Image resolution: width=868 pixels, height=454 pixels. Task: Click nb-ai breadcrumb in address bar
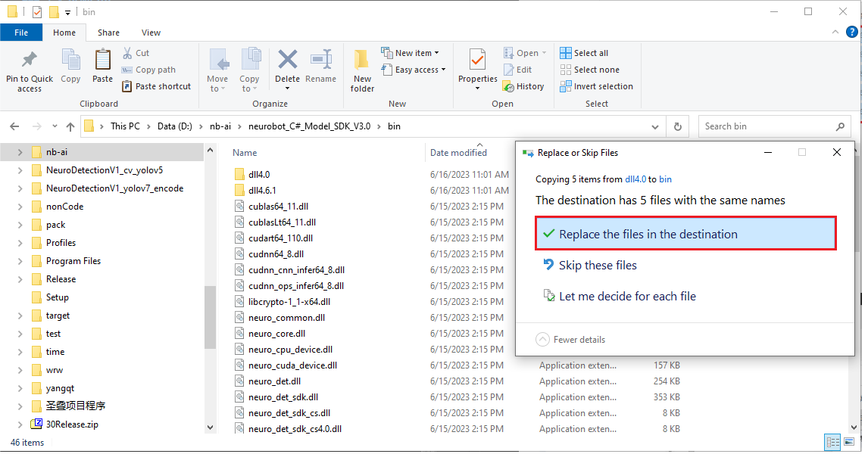pyautogui.click(x=220, y=126)
